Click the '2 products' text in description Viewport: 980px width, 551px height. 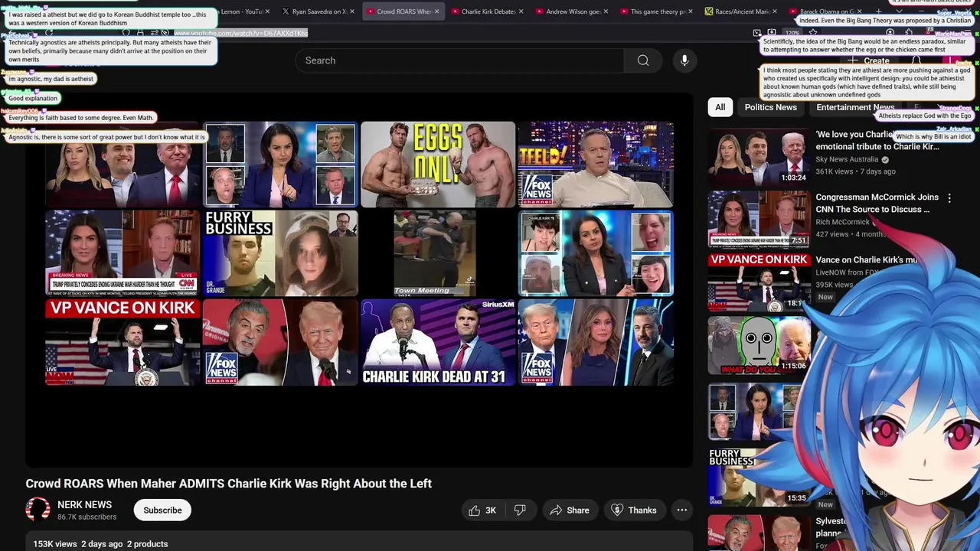147,544
